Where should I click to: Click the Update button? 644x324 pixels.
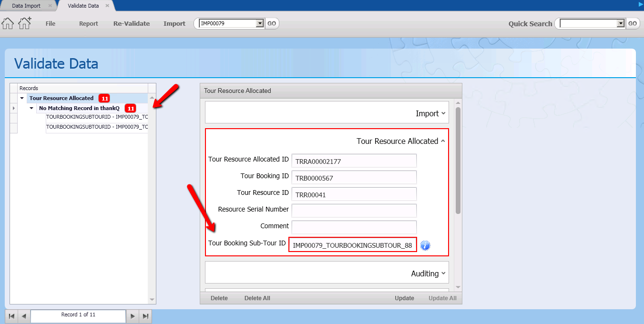click(404, 298)
